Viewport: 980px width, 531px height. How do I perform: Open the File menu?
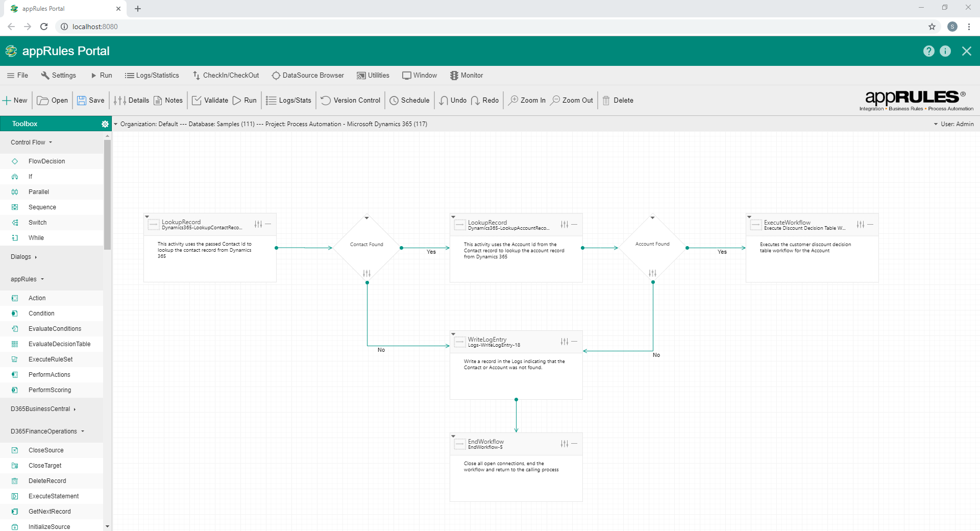[17, 75]
